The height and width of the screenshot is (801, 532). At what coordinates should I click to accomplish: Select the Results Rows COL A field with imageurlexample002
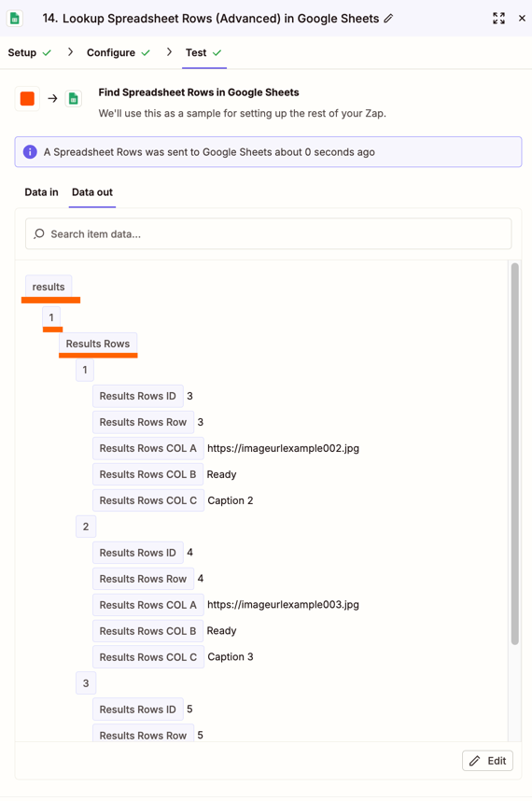(x=148, y=448)
